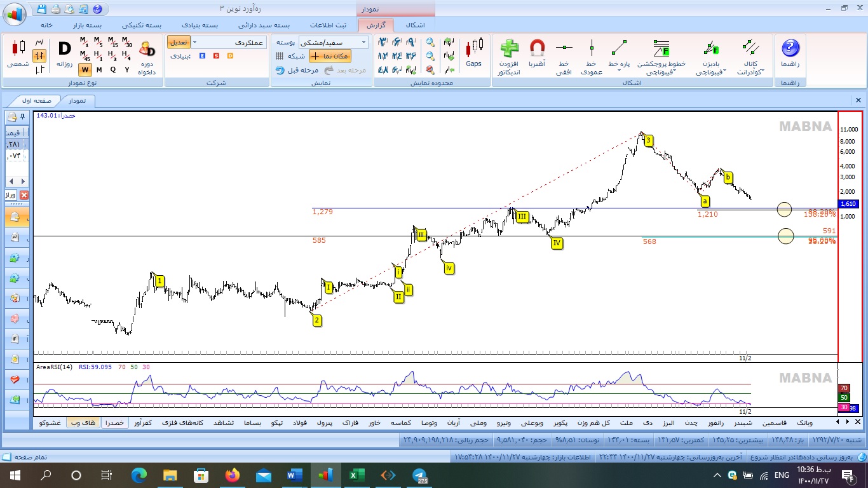This screenshot has height=488, width=868.
Task: Open Excel from the taskbar
Action: (356, 475)
